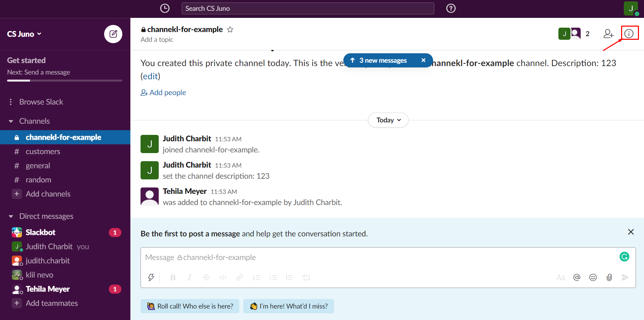Star the channekl-for-example channel
Image resolution: width=644 pixels, height=320 pixels.
(x=230, y=30)
